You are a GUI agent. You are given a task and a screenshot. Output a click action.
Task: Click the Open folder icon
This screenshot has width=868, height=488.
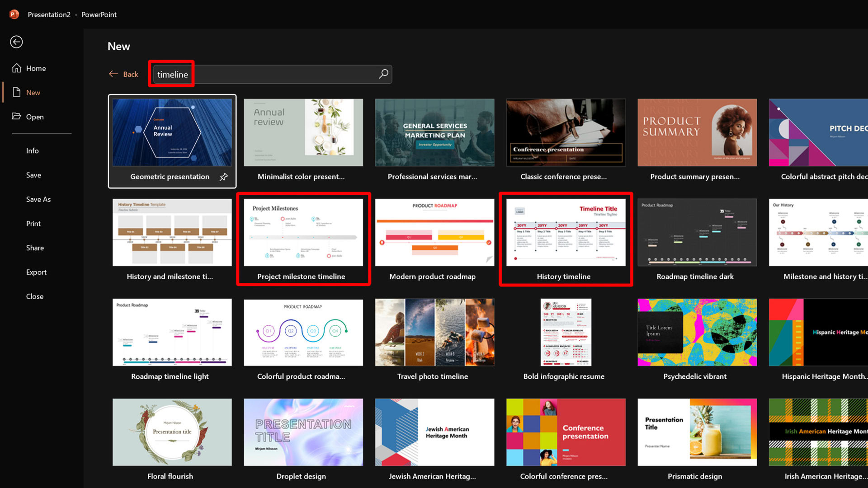pyautogui.click(x=17, y=116)
